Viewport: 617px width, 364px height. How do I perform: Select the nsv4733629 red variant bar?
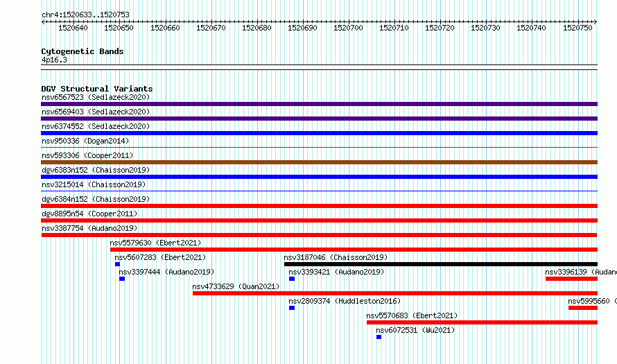tap(395, 293)
